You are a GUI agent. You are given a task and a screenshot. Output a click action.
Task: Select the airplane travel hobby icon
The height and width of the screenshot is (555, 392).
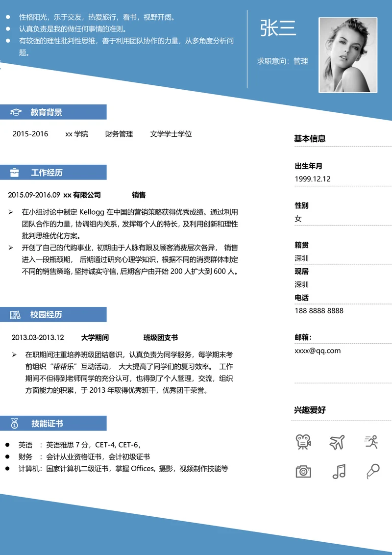click(x=337, y=442)
